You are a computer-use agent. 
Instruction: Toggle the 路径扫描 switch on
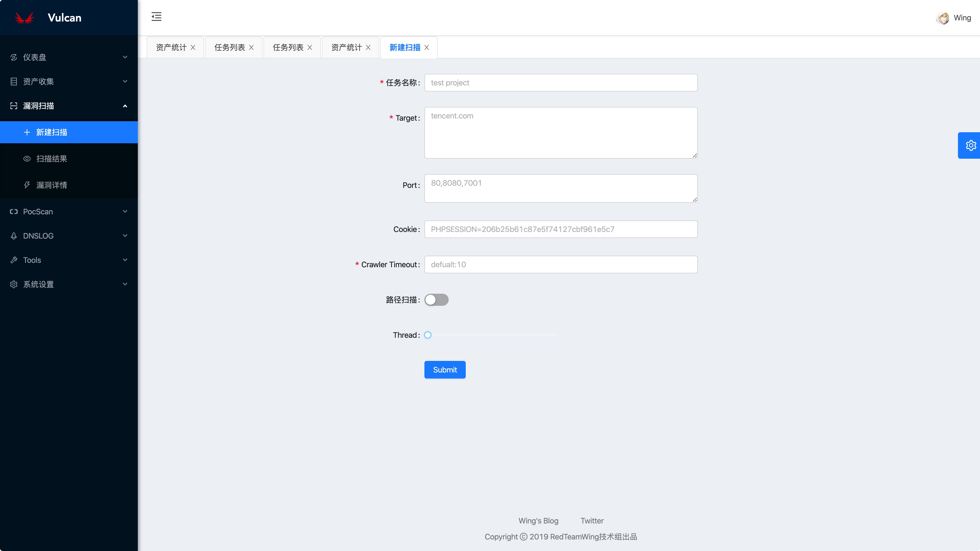pos(436,300)
